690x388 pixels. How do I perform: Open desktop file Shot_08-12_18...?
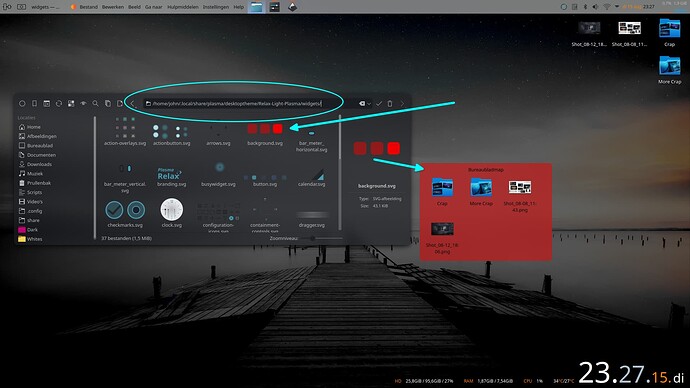(589, 33)
